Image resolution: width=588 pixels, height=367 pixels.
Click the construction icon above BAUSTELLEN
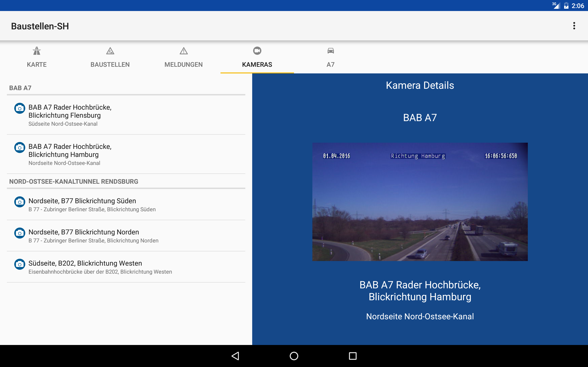coord(110,51)
